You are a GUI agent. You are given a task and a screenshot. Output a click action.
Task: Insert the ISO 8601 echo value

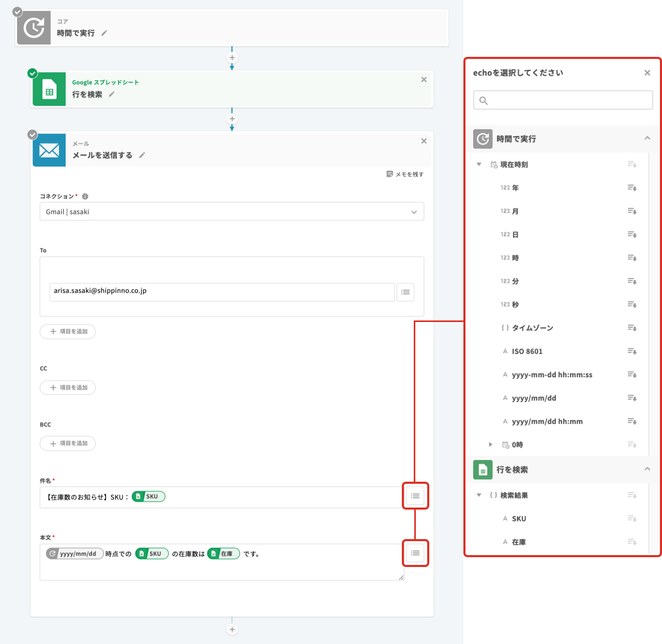click(x=631, y=351)
